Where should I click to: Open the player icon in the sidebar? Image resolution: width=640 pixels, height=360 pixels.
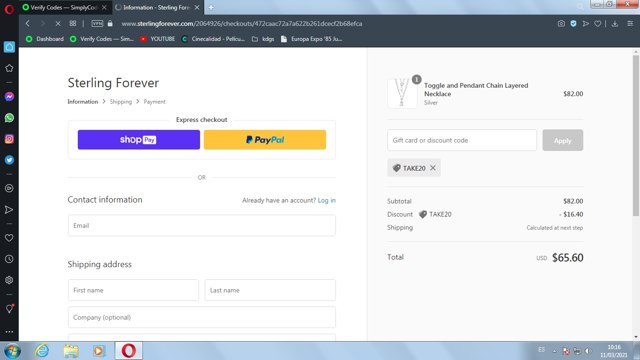[9, 188]
